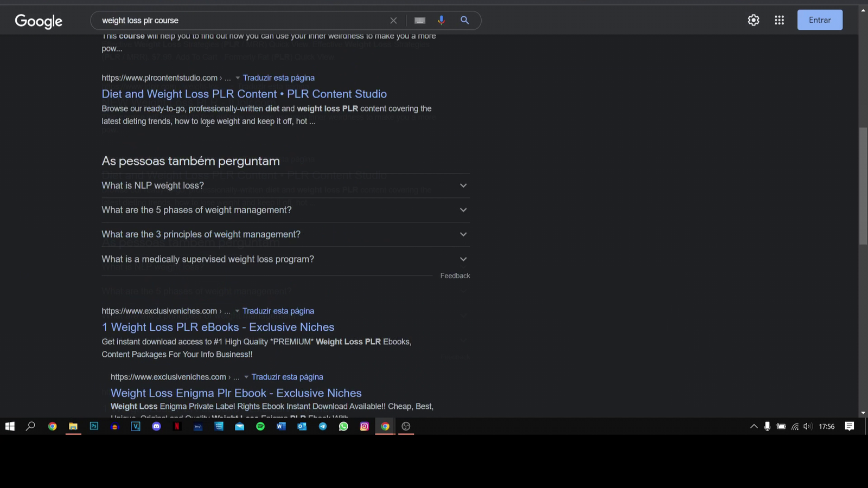868x488 pixels.
Task: Show hidden tray icons chevron
Action: (x=754, y=426)
